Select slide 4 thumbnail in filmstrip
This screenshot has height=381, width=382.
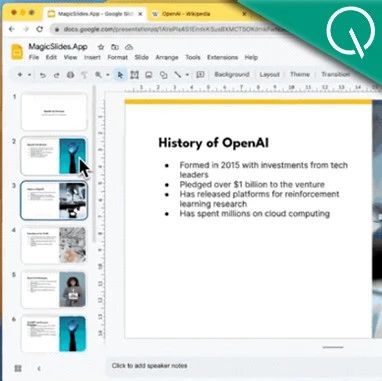point(54,245)
